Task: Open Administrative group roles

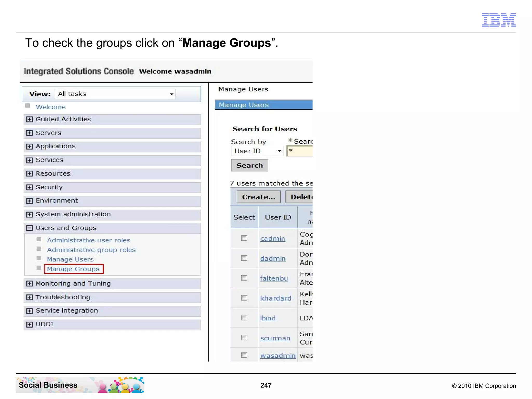Action: click(91, 250)
